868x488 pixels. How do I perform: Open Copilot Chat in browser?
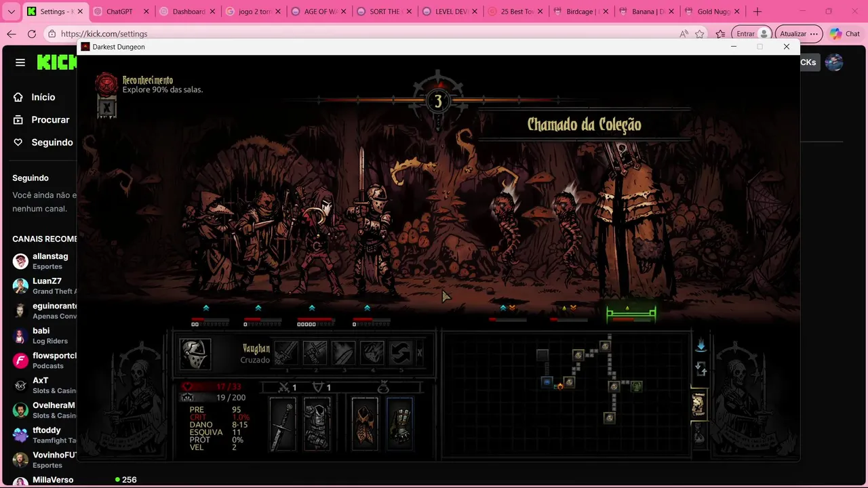[x=845, y=34]
